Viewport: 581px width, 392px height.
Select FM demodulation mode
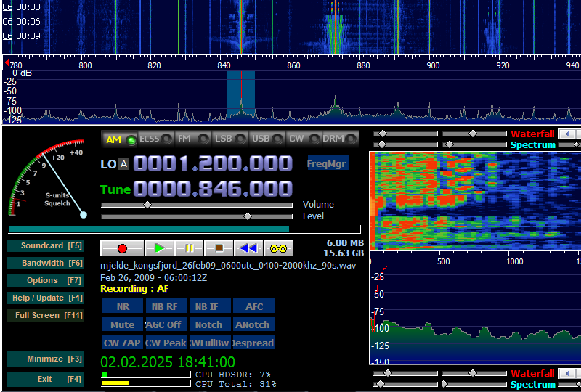192,139
